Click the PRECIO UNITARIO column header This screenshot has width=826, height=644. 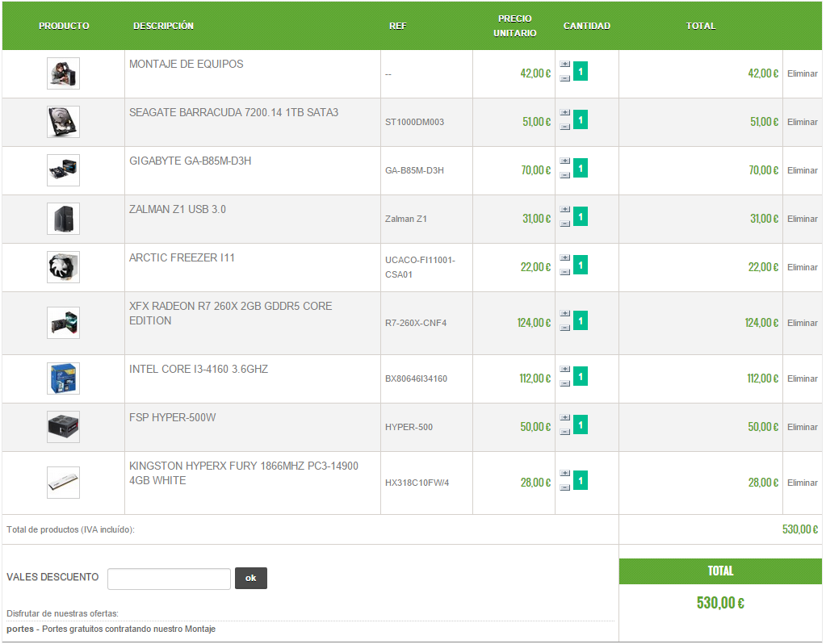click(x=514, y=26)
